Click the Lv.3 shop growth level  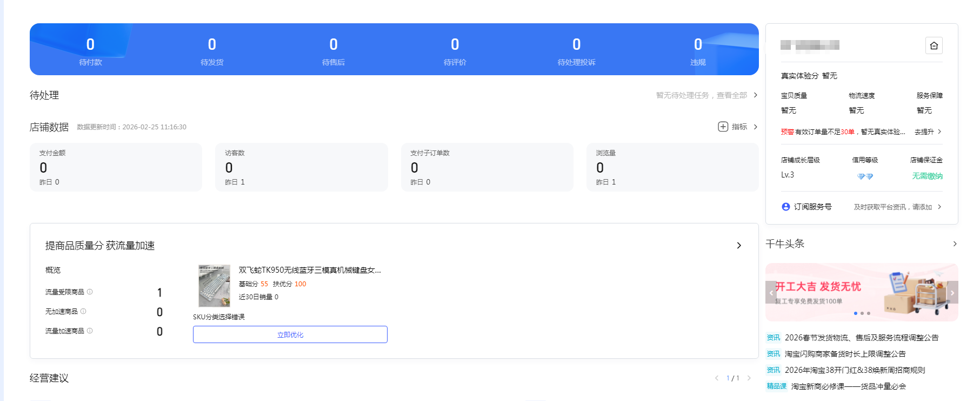788,175
